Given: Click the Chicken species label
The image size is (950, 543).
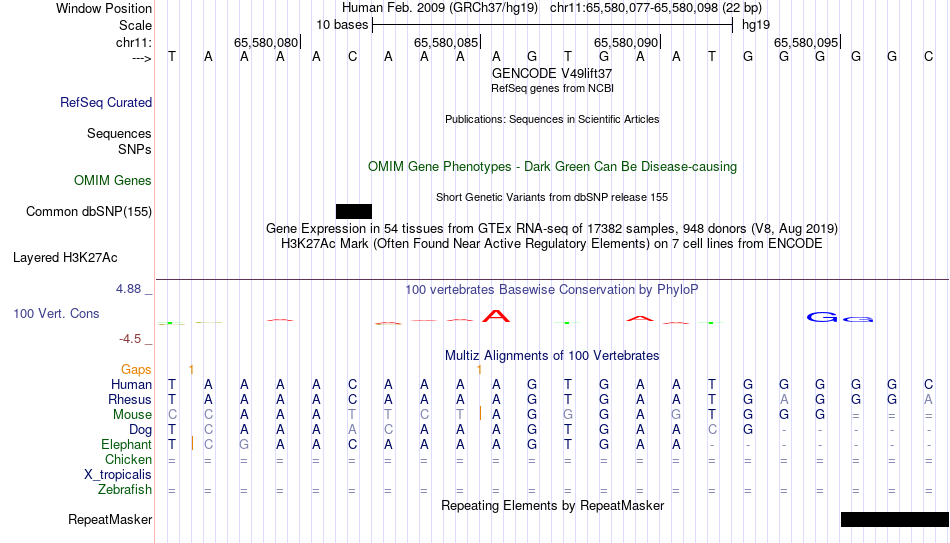Looking at the screenshot, I should [x=128, y=460].
